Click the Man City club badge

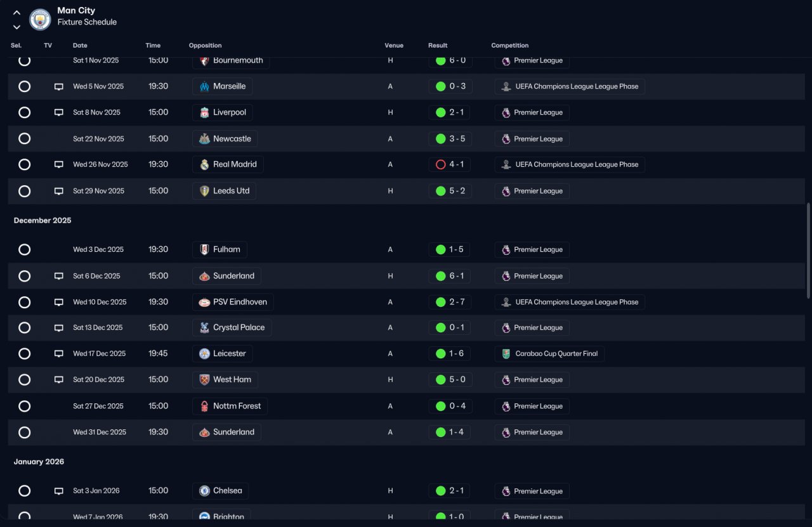[x=41, y=19]
